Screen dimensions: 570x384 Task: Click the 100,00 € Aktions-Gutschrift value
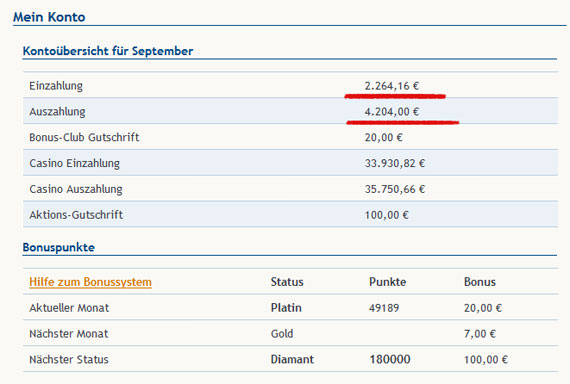point(387,215)
